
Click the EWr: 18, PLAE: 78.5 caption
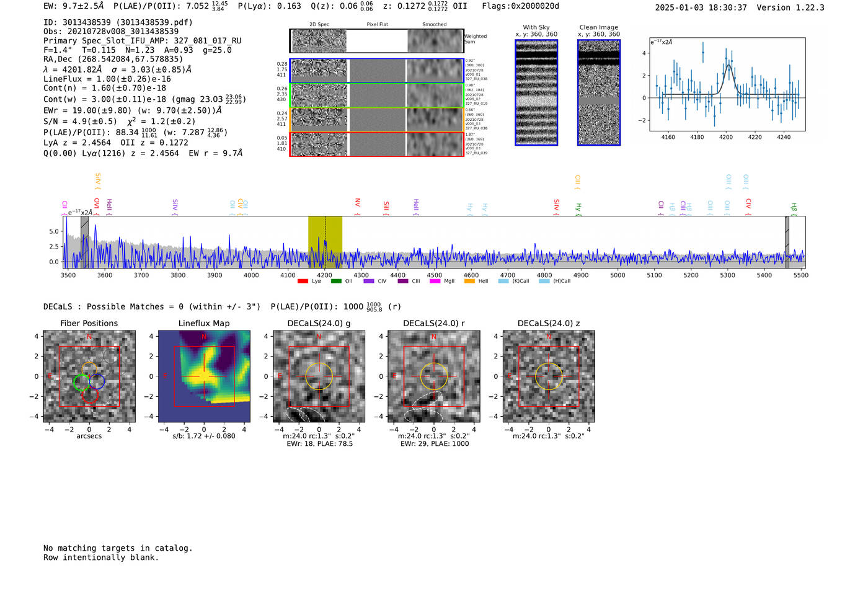click(319, 444)
